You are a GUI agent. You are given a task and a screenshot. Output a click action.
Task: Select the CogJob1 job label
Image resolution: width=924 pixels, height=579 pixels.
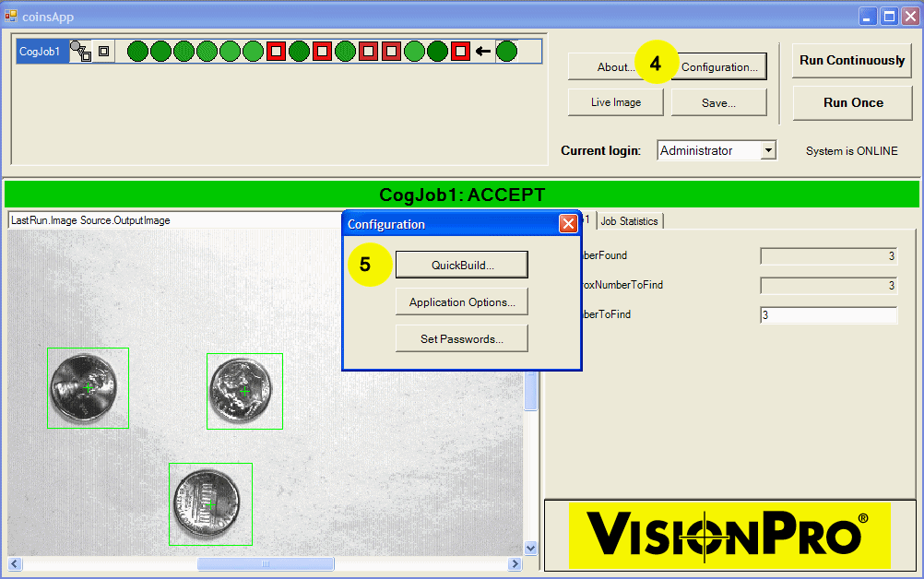click(40, 52)
